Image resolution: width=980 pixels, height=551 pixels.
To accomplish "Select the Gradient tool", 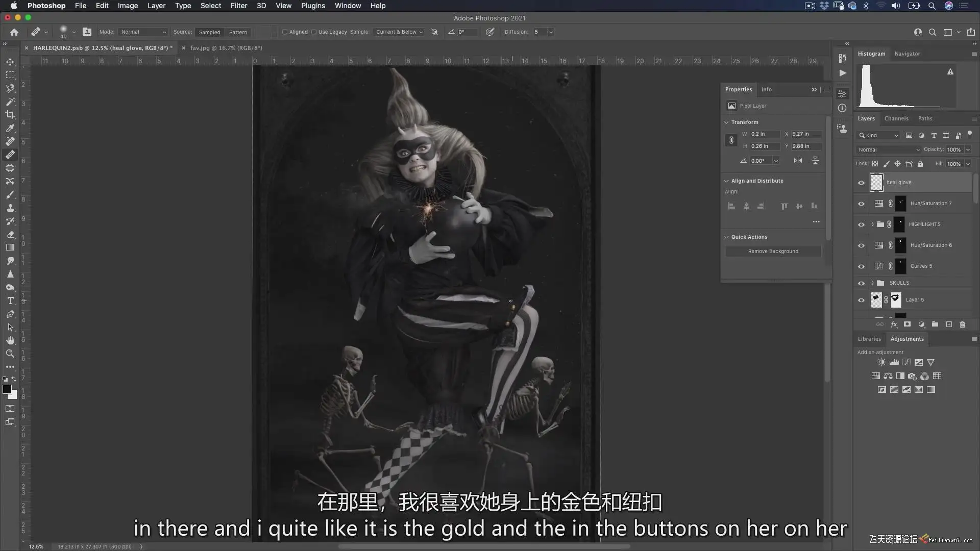I will coord(10,247).
